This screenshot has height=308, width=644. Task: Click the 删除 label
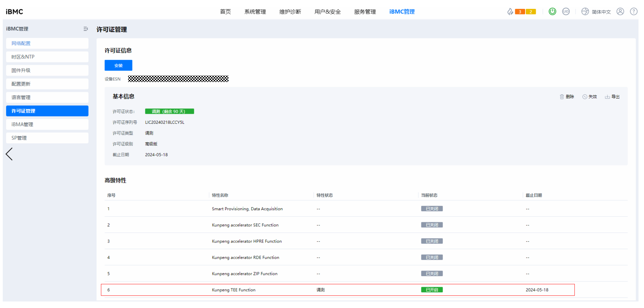(x=570, y=97)
